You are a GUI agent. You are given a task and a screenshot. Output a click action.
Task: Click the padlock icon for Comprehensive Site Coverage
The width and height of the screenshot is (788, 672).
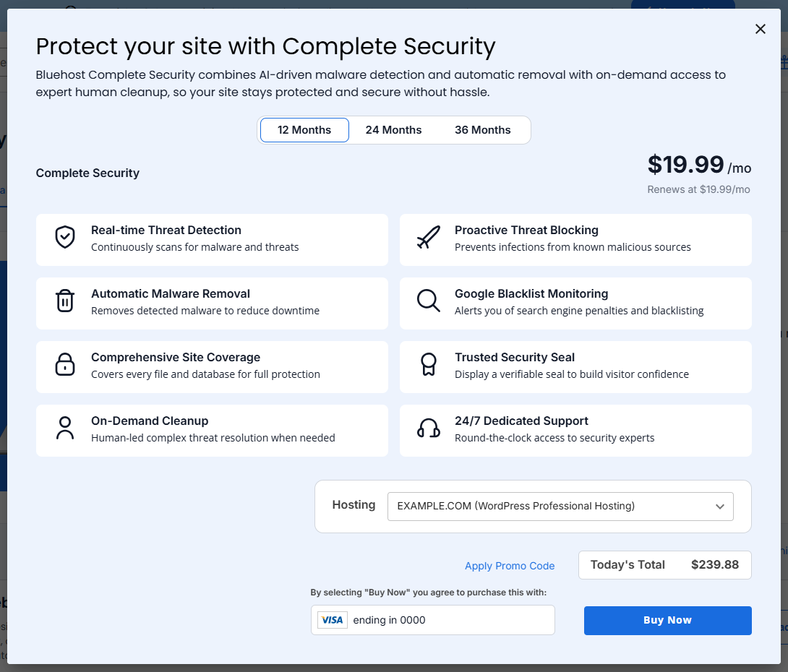(65, 364)
